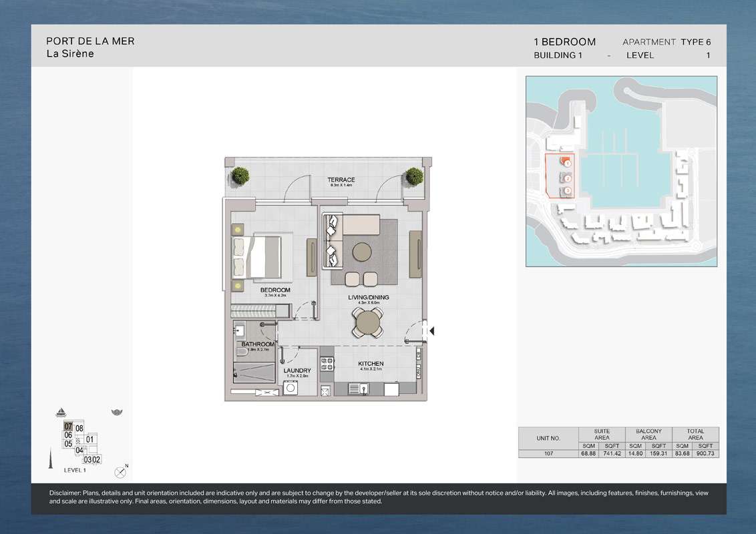Select unit 08 in the key plan

pos(79,429)
